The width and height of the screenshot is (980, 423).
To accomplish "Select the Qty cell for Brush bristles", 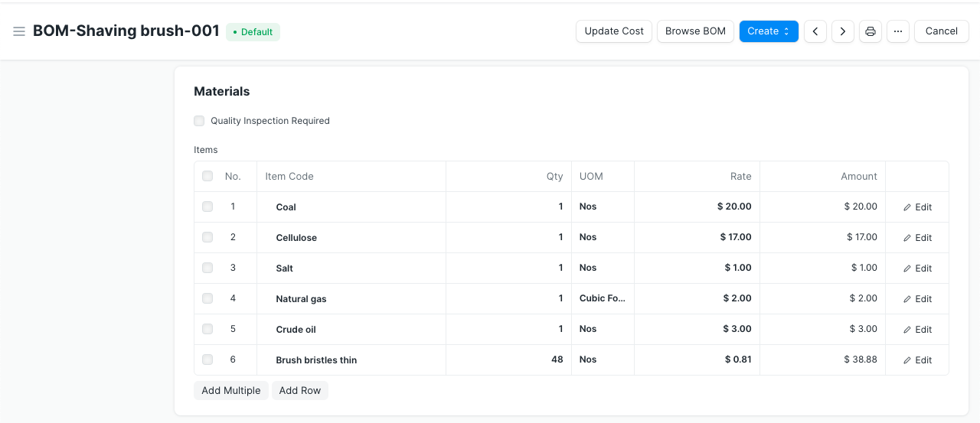I will (508, 360).
